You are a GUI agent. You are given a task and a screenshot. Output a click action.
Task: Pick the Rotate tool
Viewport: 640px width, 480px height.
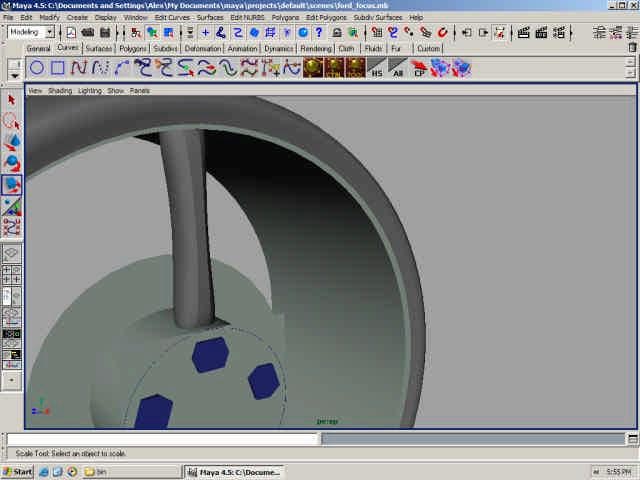(12, 163)
